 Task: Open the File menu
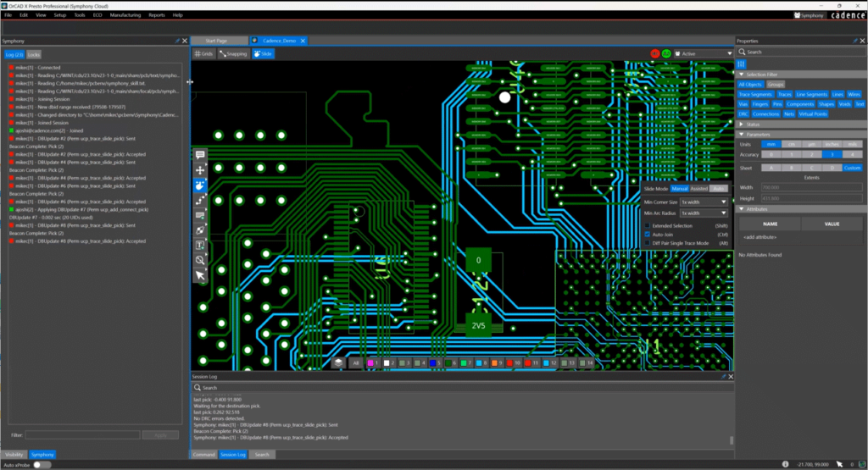pos(8,15)
